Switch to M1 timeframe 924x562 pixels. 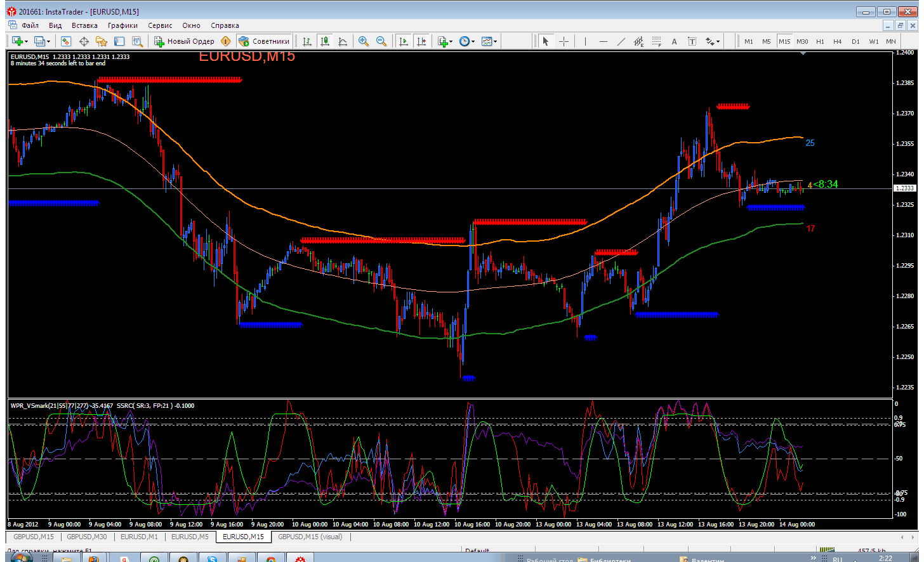pyautogui.click(x=749, y=41)
